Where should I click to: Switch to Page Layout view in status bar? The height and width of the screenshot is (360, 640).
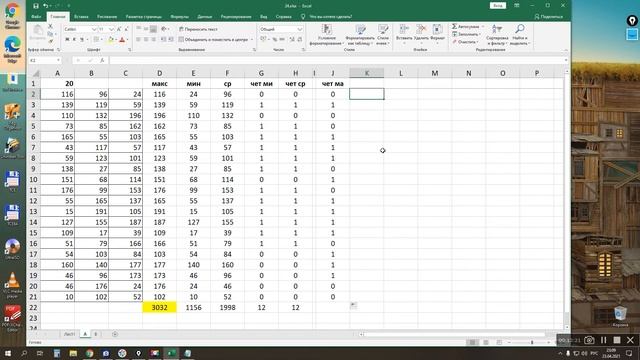tap(486, 342)
